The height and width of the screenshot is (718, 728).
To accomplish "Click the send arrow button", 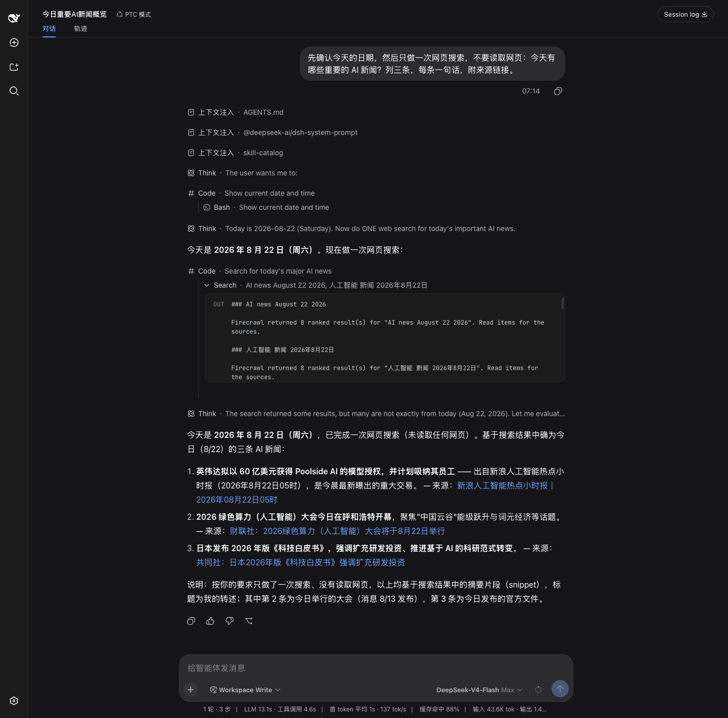I will (x=560, y=689).
